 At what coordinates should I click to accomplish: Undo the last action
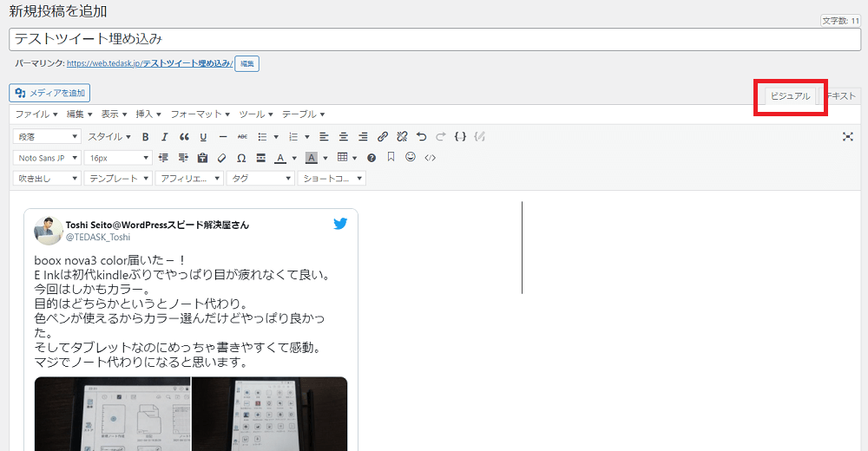click(421, 137)
